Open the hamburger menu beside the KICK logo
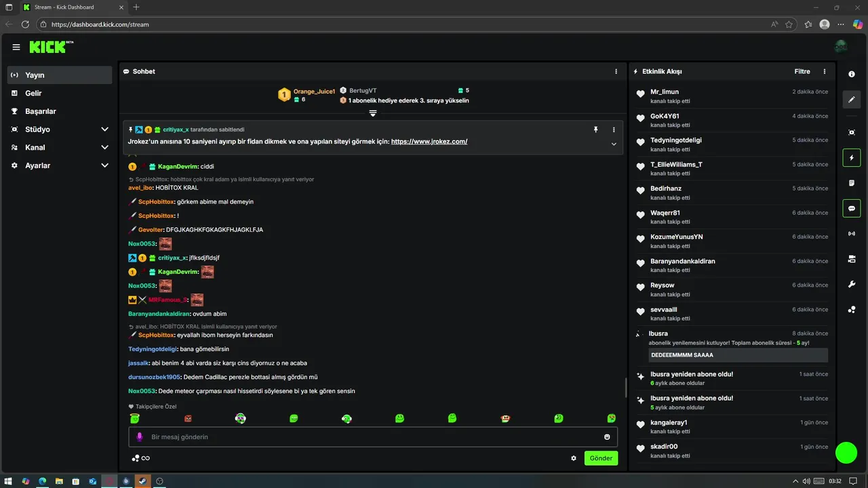The image size is (868, 488). tap(16, 47)
